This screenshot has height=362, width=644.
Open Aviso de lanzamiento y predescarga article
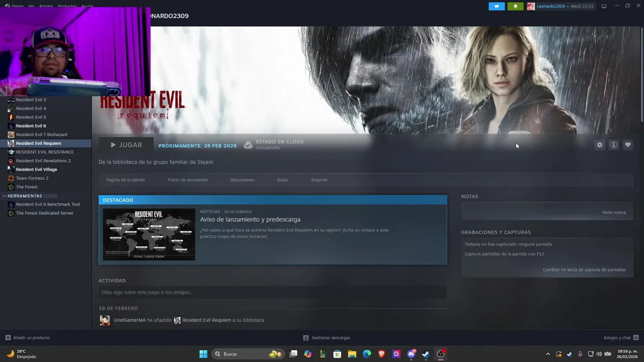(x=250, y=219)
